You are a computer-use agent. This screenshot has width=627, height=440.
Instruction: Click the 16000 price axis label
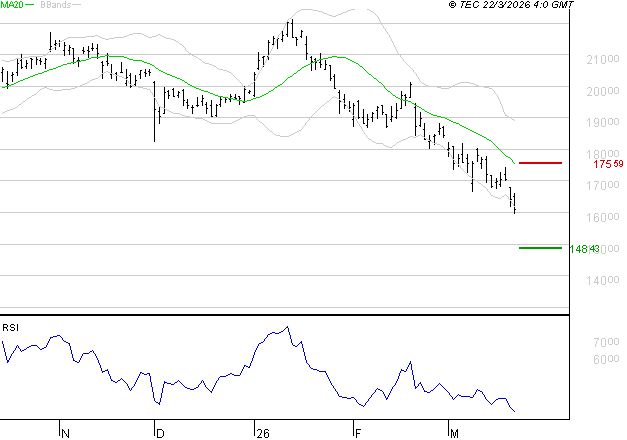pos(603,217)
